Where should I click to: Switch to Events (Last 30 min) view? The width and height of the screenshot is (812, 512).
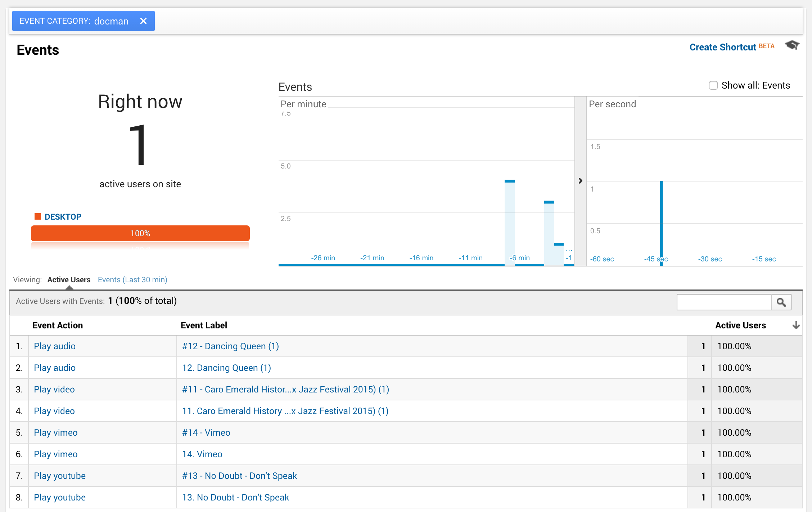tap(132, 280)
